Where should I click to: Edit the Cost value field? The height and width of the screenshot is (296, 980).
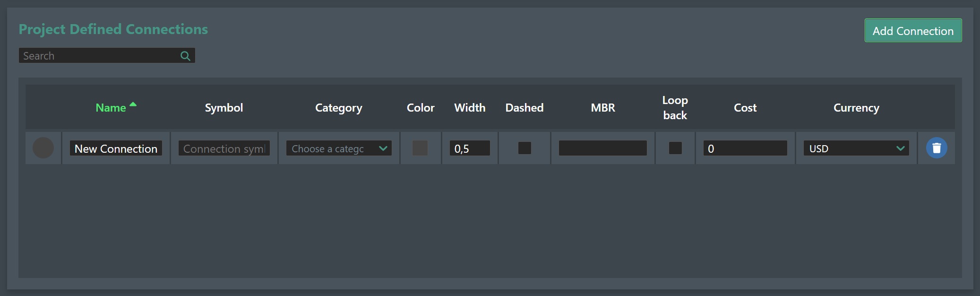(x=745, y=148)
